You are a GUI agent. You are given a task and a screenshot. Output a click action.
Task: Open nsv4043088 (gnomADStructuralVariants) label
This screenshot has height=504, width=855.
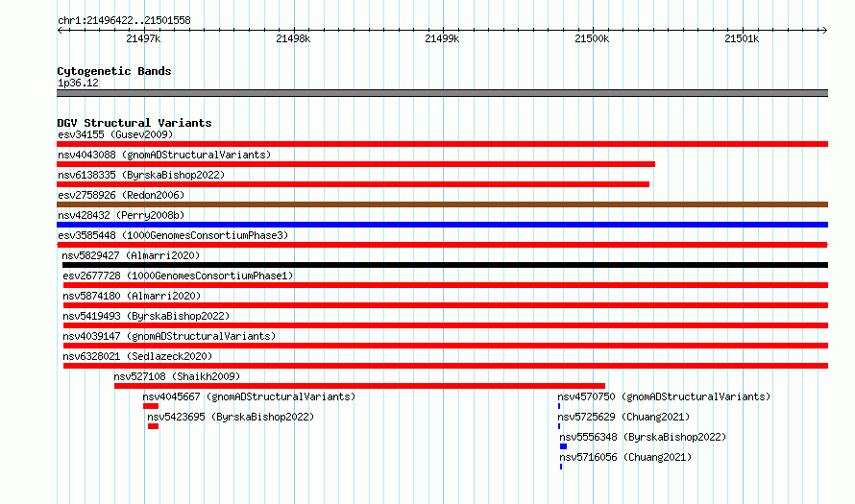[x=164, y=155]
